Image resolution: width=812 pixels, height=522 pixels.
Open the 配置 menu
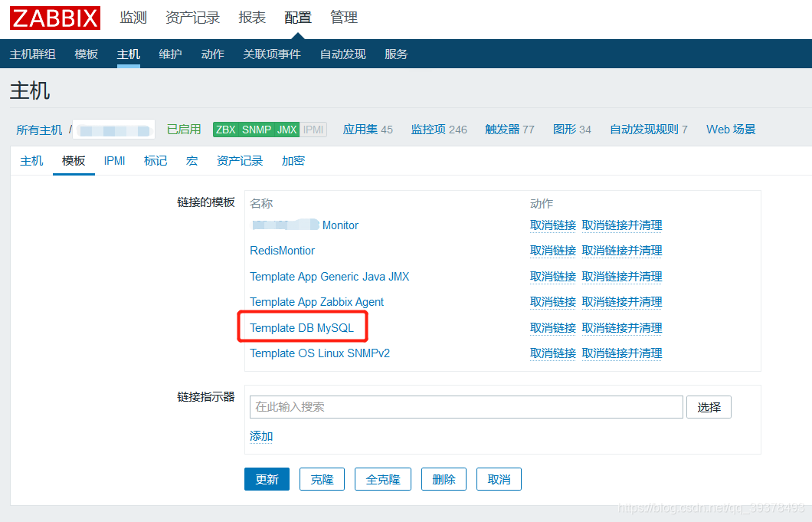[x=297, y=18]
